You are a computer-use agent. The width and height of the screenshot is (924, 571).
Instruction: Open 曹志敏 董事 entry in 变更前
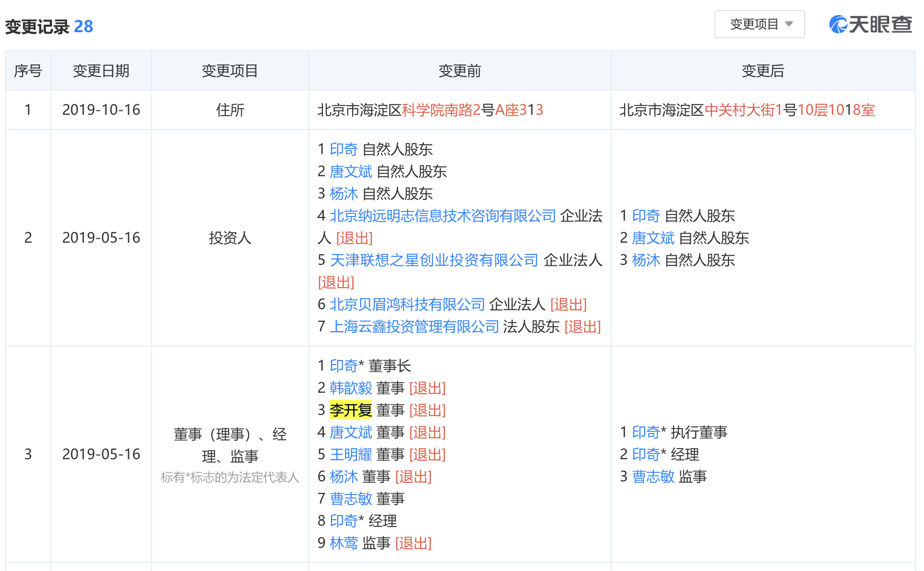pos(351,498)
